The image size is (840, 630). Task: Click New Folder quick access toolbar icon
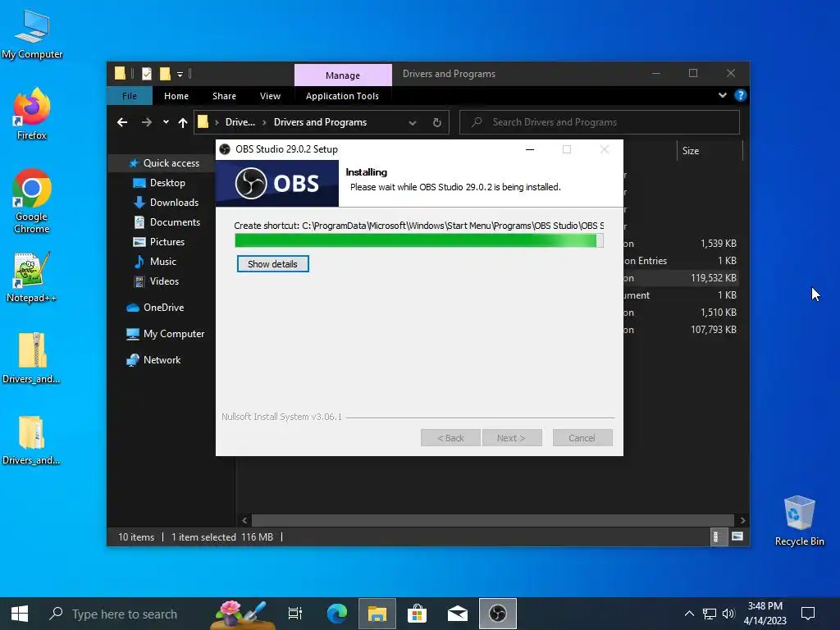pos(165,74)
